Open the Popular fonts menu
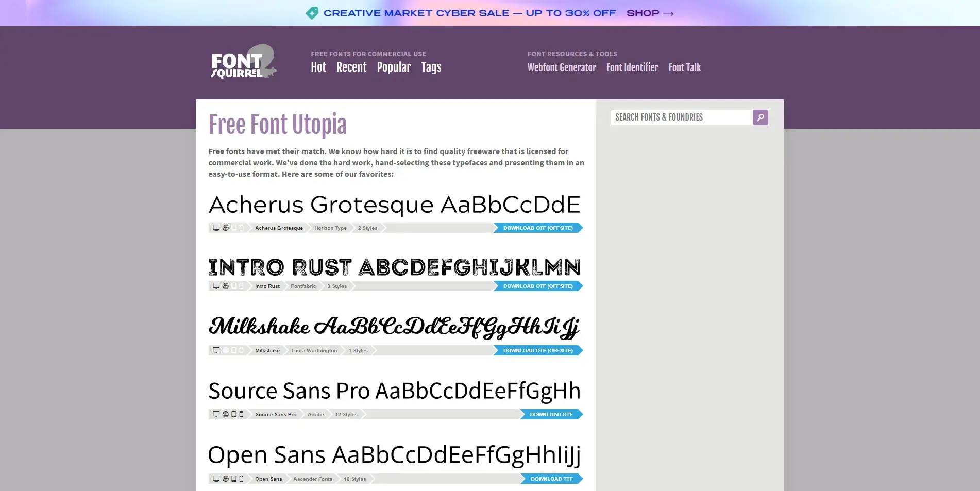Image resolution: width=980 pixels, height=491 pixels. pos(394,67)
